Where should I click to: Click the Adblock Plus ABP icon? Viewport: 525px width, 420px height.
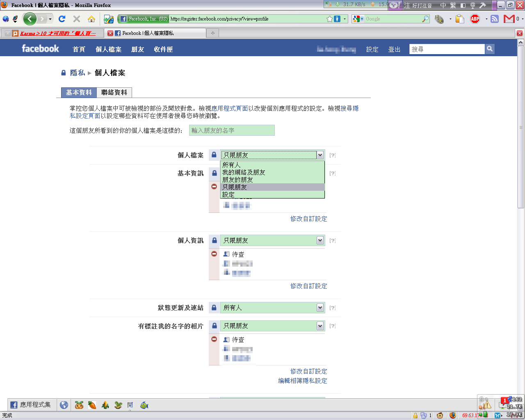pos(475,19)
